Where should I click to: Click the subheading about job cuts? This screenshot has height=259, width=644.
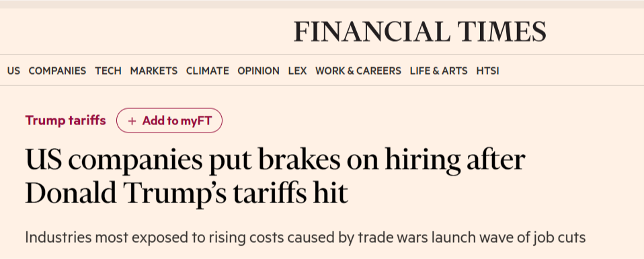pos(305,237)
